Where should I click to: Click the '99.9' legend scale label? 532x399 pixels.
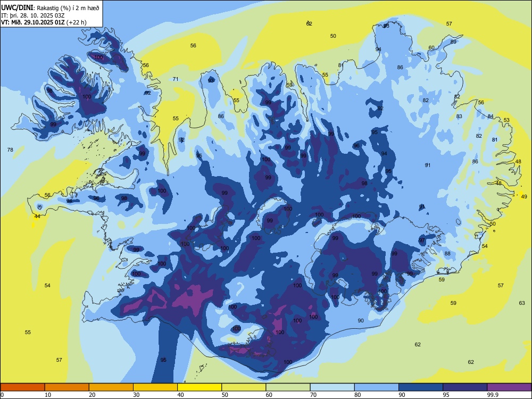[492, 395]
